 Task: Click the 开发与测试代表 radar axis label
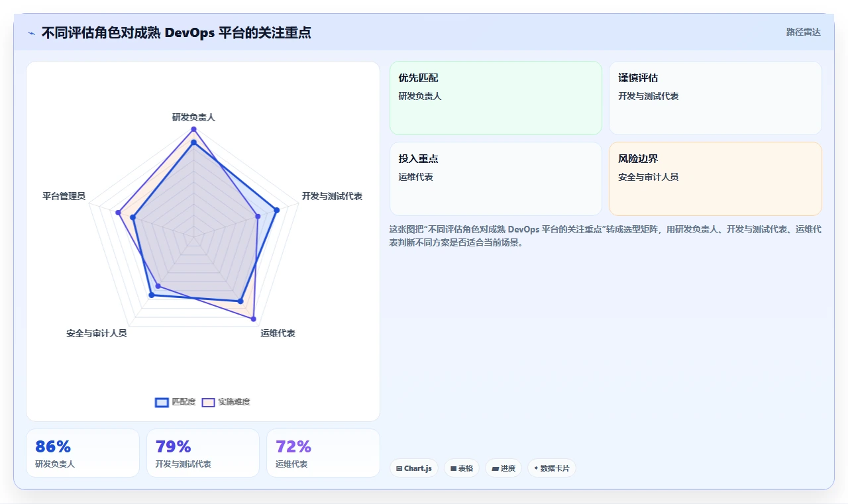tap(332, 196)
